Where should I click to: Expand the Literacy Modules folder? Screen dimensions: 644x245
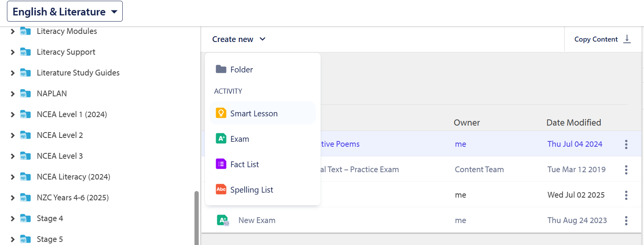pos(13,31)
